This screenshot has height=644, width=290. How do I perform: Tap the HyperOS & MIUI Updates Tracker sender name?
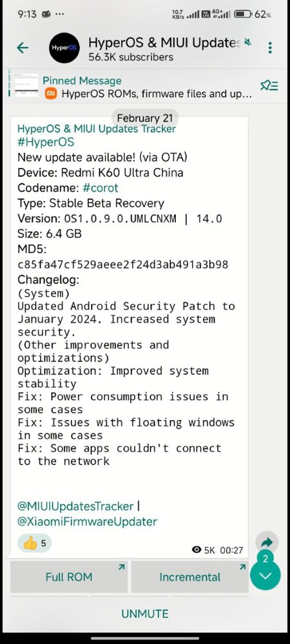pyautogui.click(x=97, y=129)
